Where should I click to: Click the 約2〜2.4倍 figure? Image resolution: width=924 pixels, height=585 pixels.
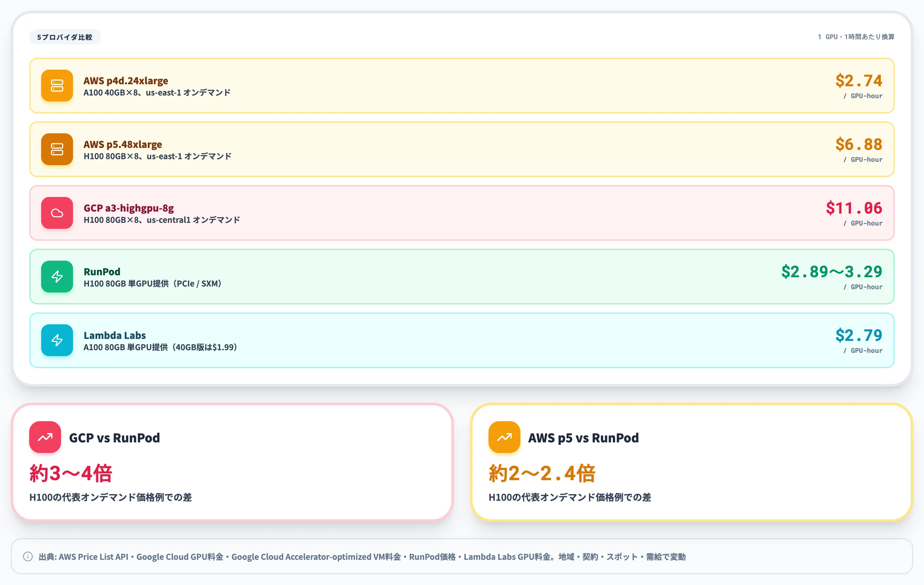[x=542, y=473]
